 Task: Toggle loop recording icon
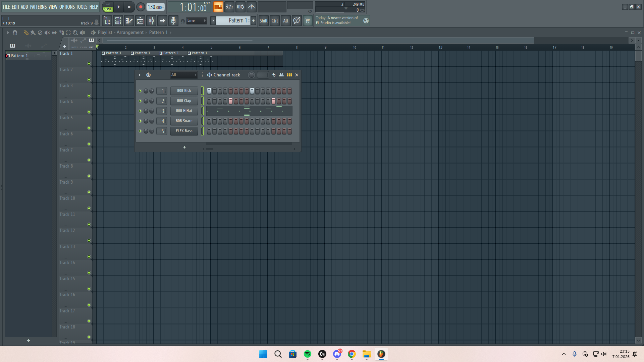pos(240,7)
